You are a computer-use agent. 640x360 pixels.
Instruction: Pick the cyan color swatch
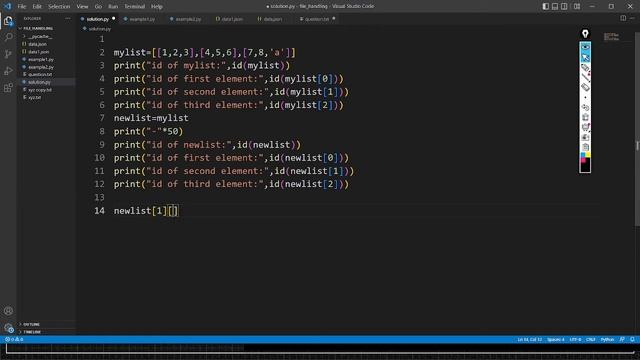583,155
